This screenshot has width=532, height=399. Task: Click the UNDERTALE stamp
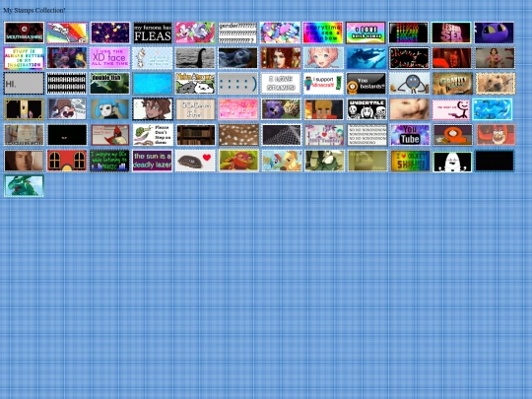[x=366, y=109]
